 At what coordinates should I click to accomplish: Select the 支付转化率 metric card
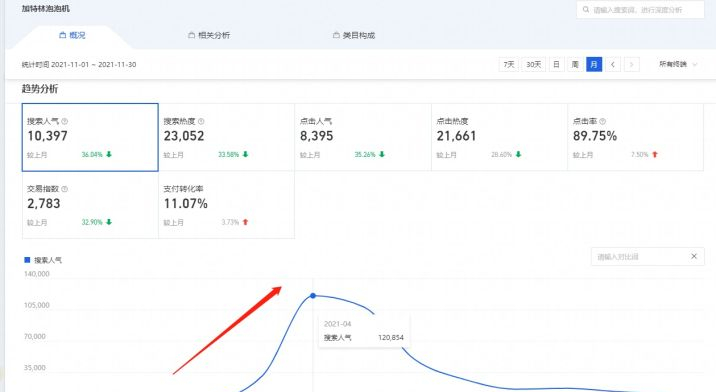pyautogui.click(x=226, y=205)
